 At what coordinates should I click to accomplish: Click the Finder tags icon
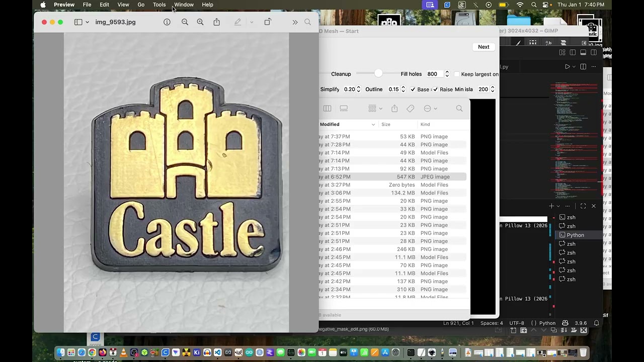click(411, 109)
